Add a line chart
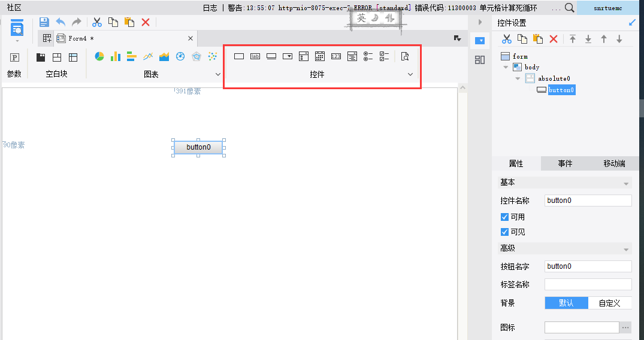The height and width of the screenshot is (340, 644). [x=148, y=56]
